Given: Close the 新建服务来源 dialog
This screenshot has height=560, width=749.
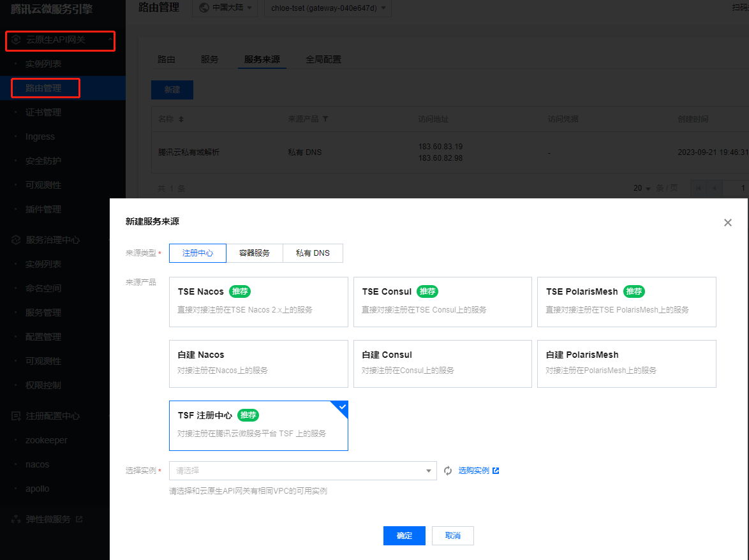Looking at the screenshot, I should click(x=727, y=223).
